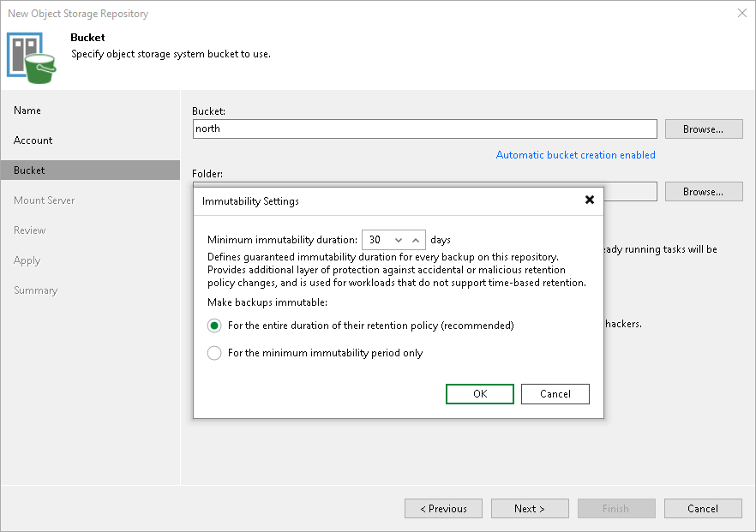Screen dimensions: 756x532
Task: Click the 'Immutability Settings' dialog title
Action: [250, 201]
